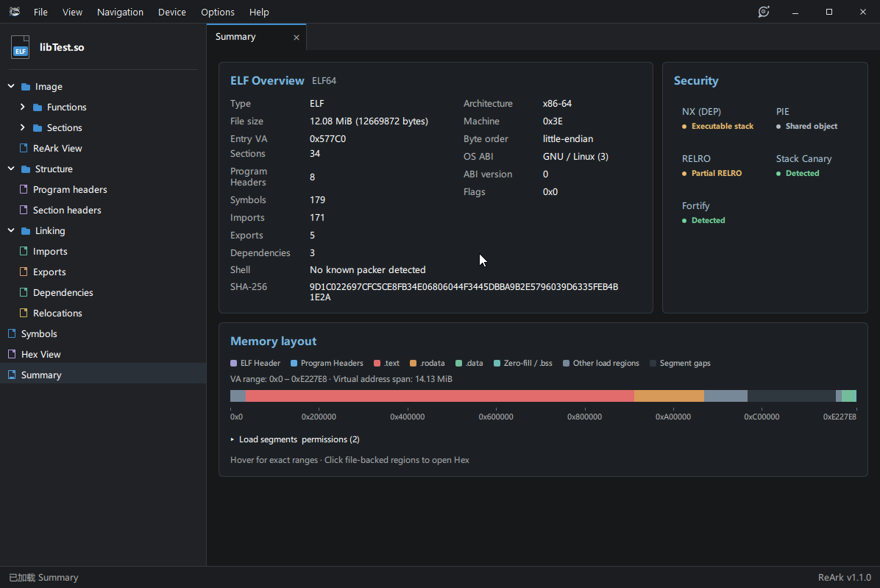Viewport: 880px width, 588px height.
Task: Expand the Sections tree node
Action: coord(23,127)
